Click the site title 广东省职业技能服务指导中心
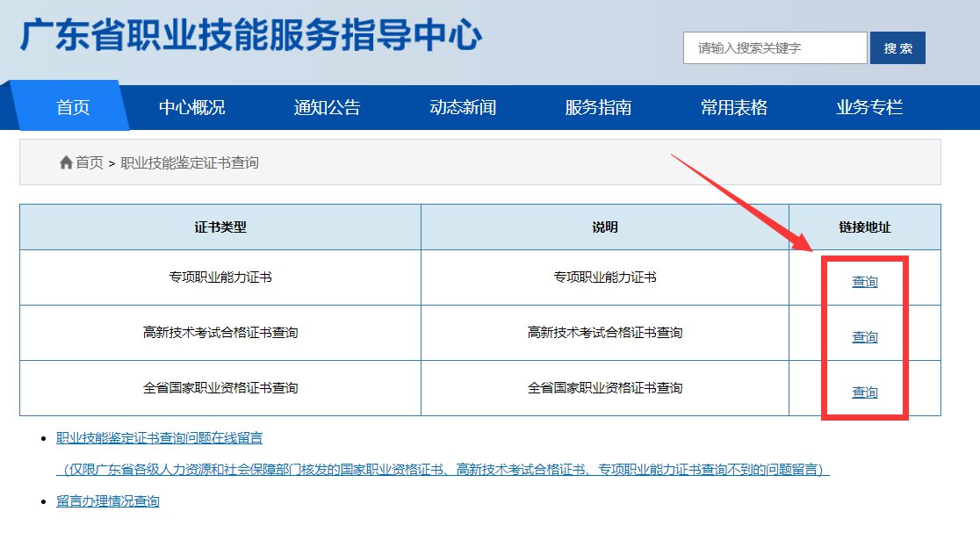The width and height of the screenshot is (980, 533). click(251, 37)
